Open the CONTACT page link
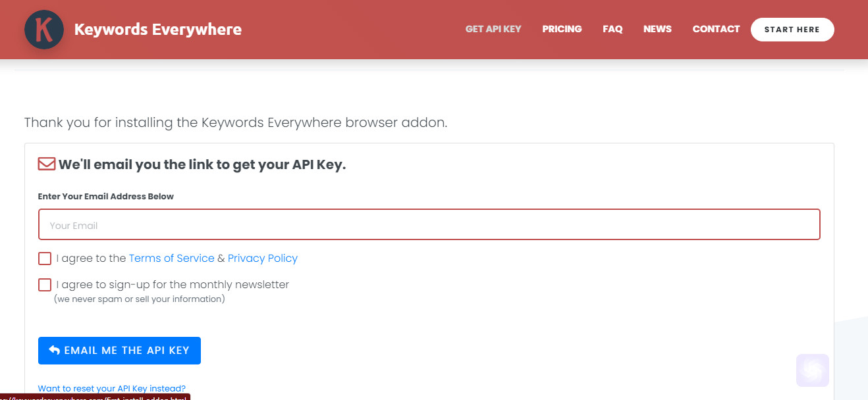Screen dimensions: 868x400 [x=716, y=29]
